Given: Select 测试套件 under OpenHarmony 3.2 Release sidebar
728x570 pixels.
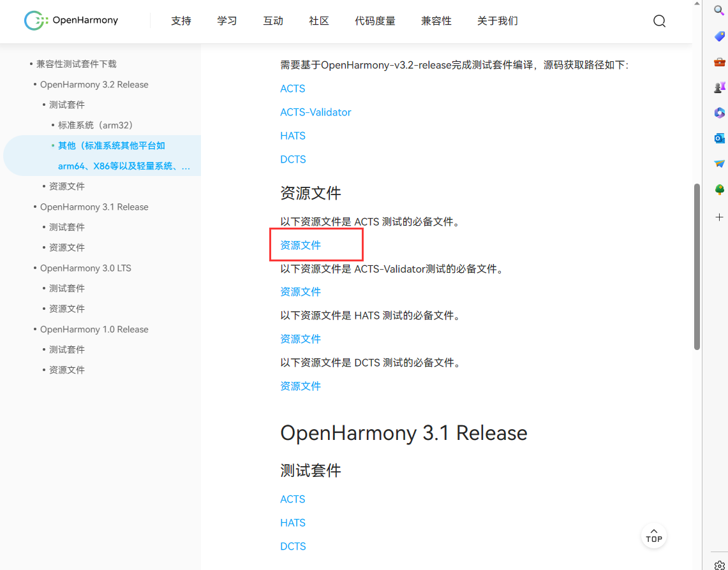Looking at the screenshot, I should pyautogui.click(x=67, y=105).
